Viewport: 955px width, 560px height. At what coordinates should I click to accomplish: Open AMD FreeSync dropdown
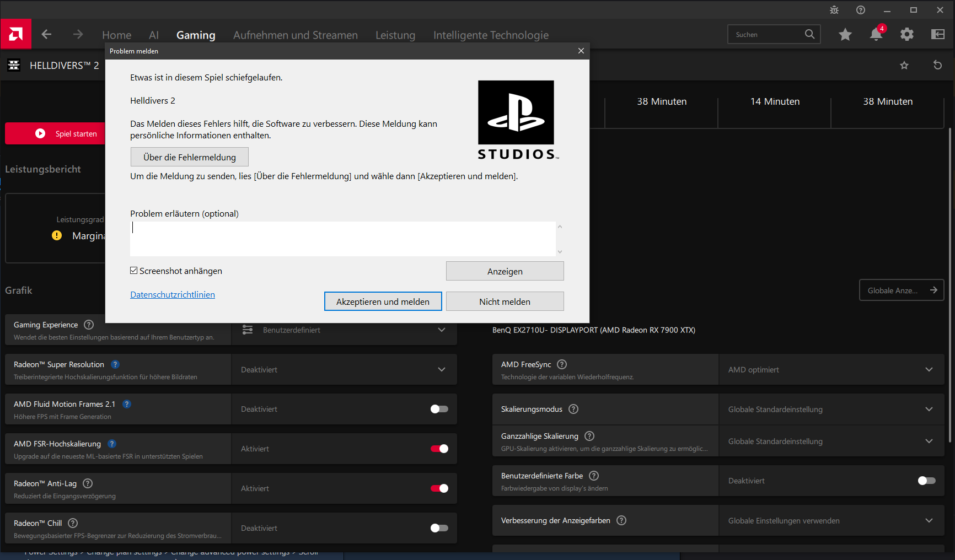(831, 369)
